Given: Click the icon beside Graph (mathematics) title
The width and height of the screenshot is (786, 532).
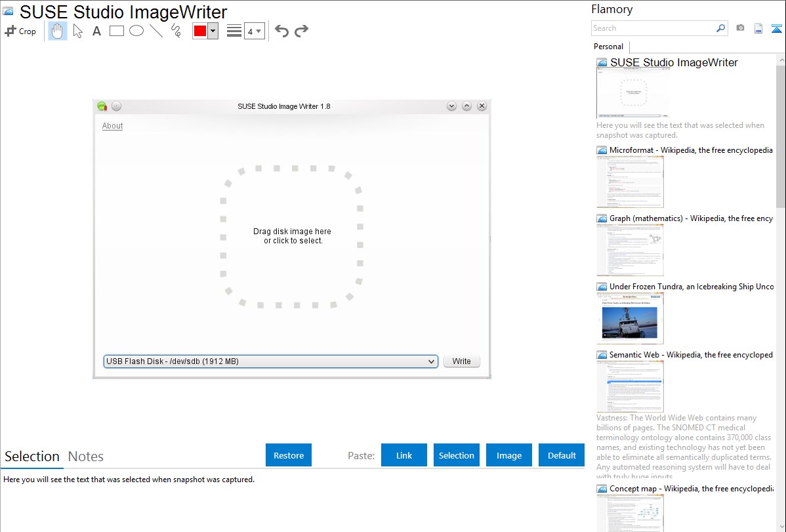Looking at the screenshot, I should coord(602,218).
